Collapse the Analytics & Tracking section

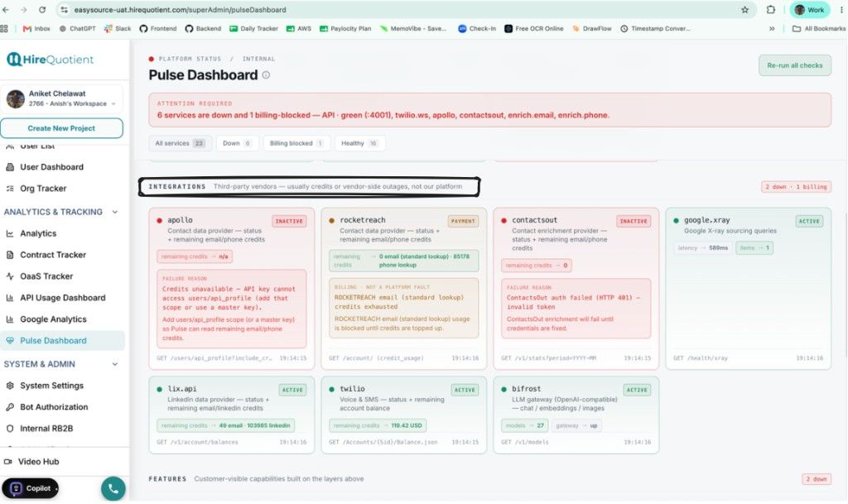[114, 212]
